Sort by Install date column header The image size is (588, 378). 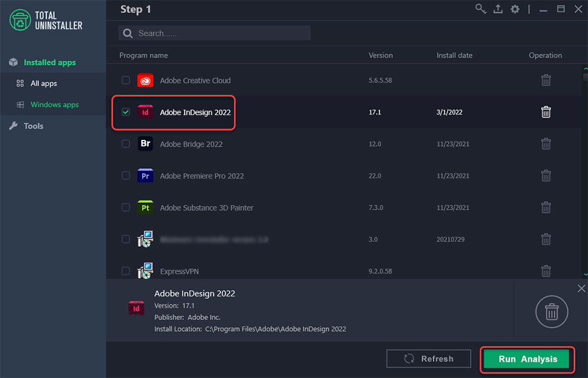click(454, 55)
